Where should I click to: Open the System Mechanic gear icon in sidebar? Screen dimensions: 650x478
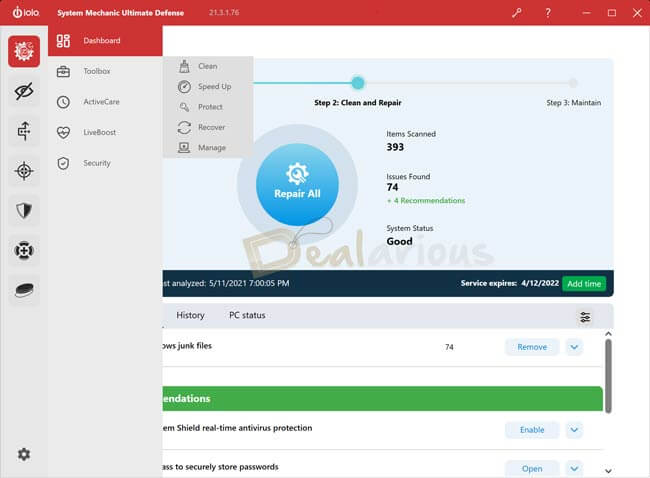tap(24, 51)
